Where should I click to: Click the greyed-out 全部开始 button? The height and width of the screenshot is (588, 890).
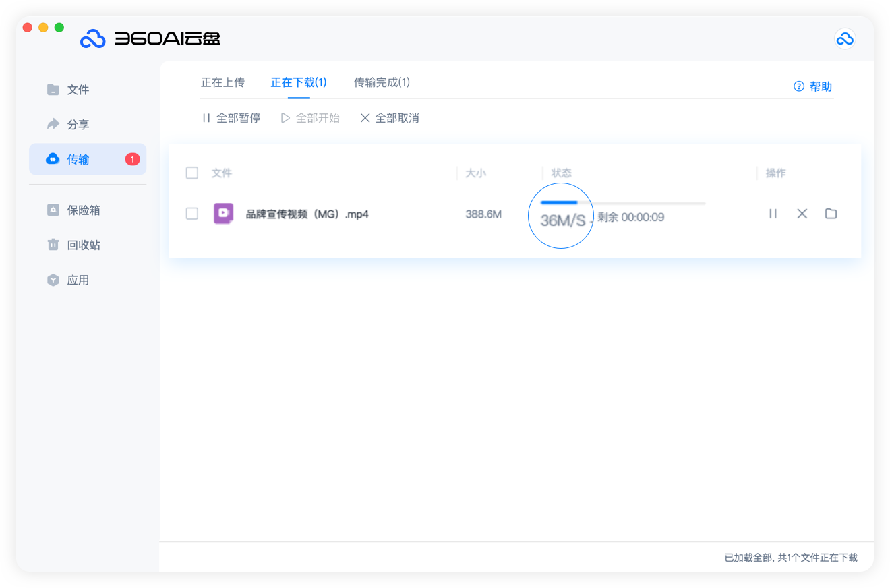coord(310,118)
